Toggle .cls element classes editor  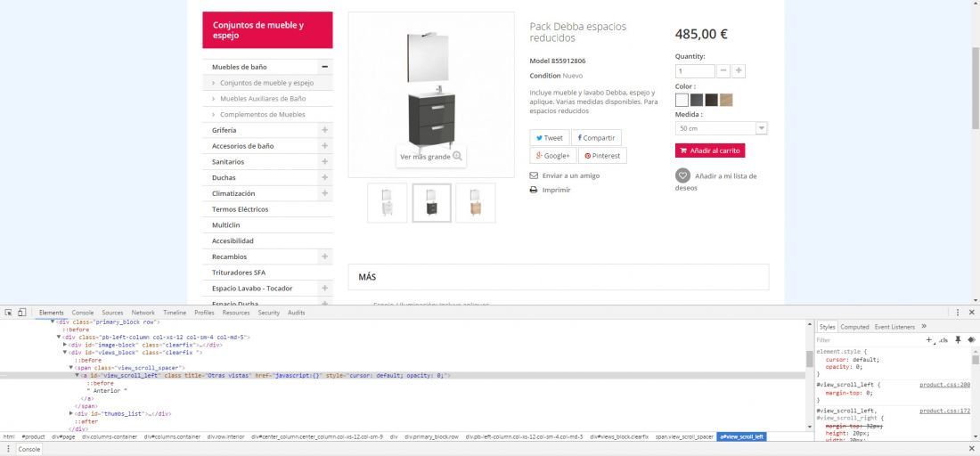(x=943, y=340)
